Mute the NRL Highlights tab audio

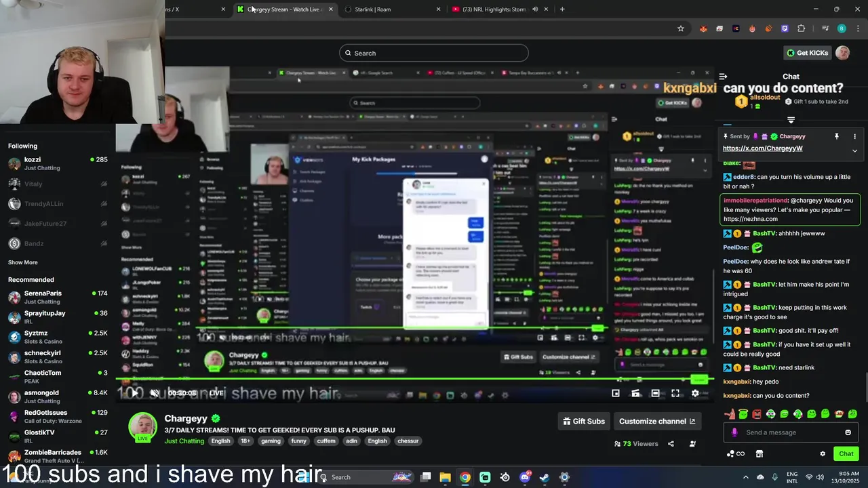535,9
